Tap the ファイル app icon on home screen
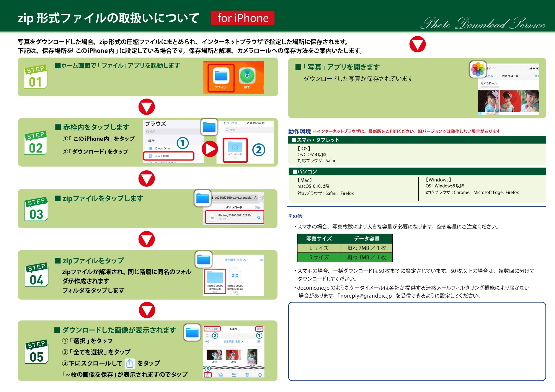 click(221, 76)
